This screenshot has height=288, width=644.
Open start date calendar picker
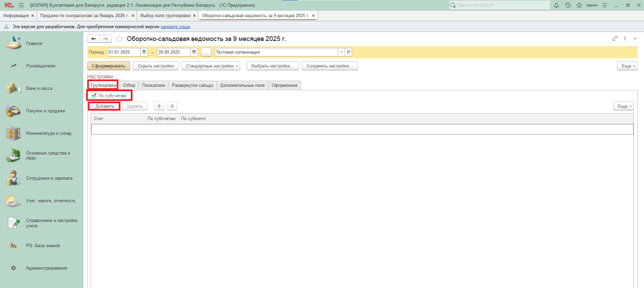(x=145, y=52)
